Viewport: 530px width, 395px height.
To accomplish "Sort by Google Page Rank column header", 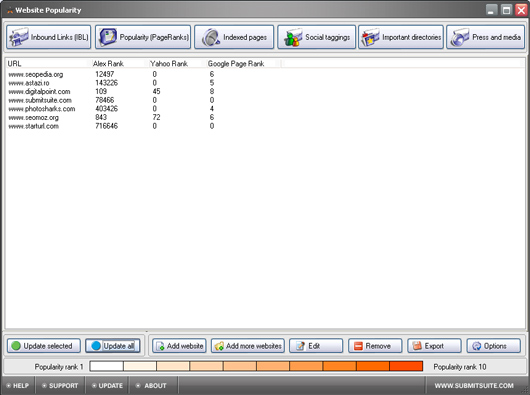I will point(243,64).
